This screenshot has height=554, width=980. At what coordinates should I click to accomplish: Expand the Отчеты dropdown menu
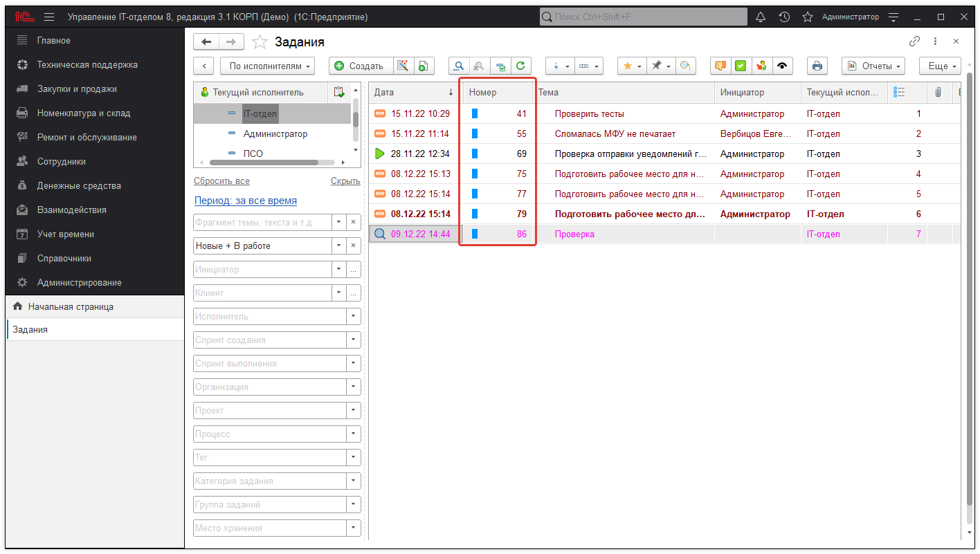(874, 66)
